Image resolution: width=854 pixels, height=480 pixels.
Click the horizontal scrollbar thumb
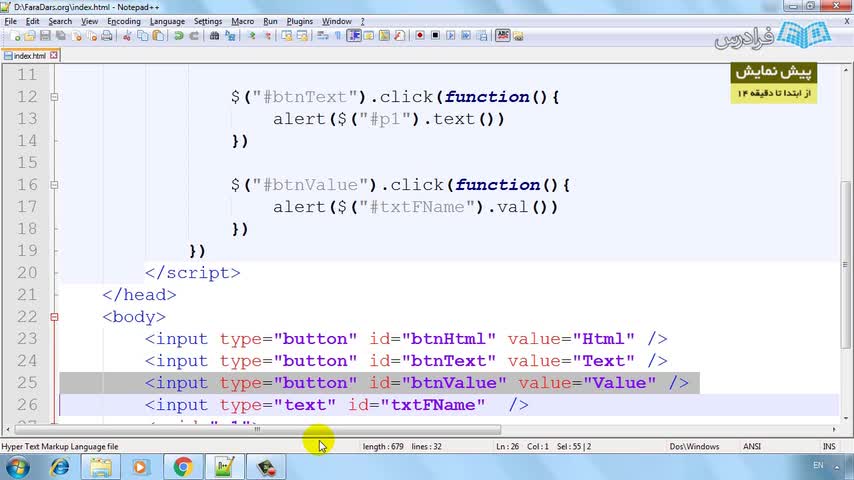point(257,430)
